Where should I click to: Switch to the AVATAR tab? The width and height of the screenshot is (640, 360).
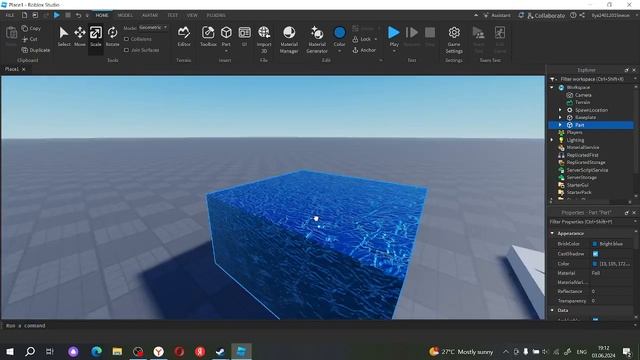tap(150, 15)
